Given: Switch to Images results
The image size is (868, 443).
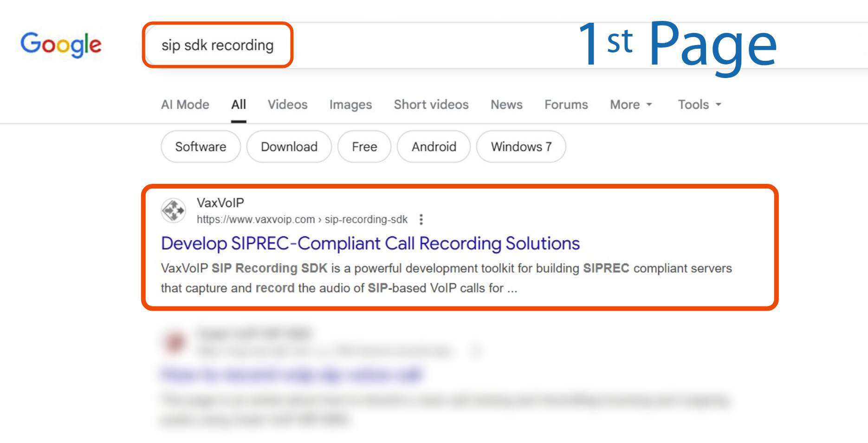Looking at the screenshot, I should [x=350, y=104].
